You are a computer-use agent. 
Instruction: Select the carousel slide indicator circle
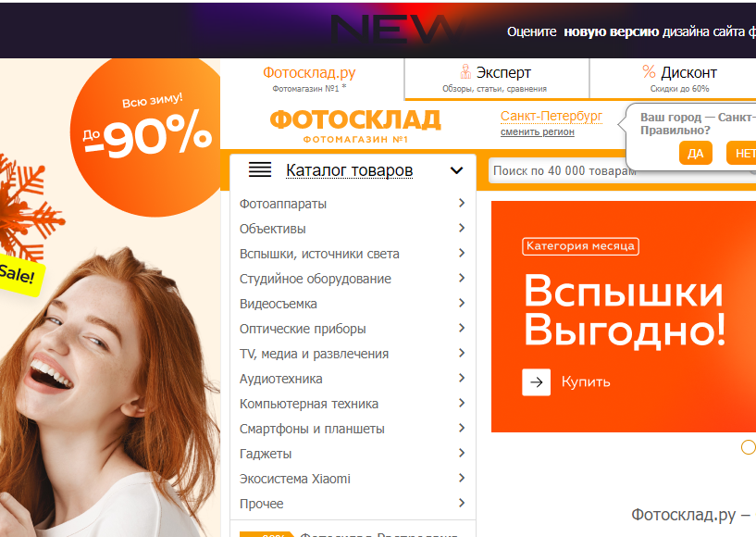pos(748,447)
